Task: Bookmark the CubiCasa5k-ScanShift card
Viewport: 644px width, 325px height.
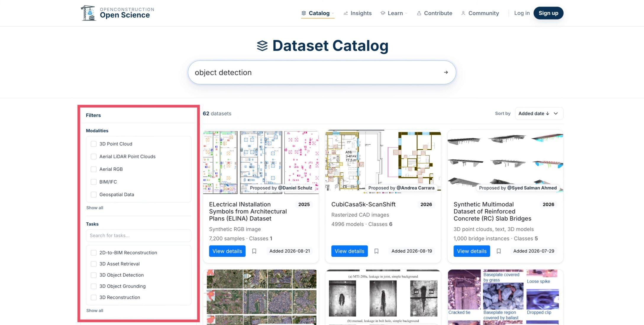Action: pos(376,251)
